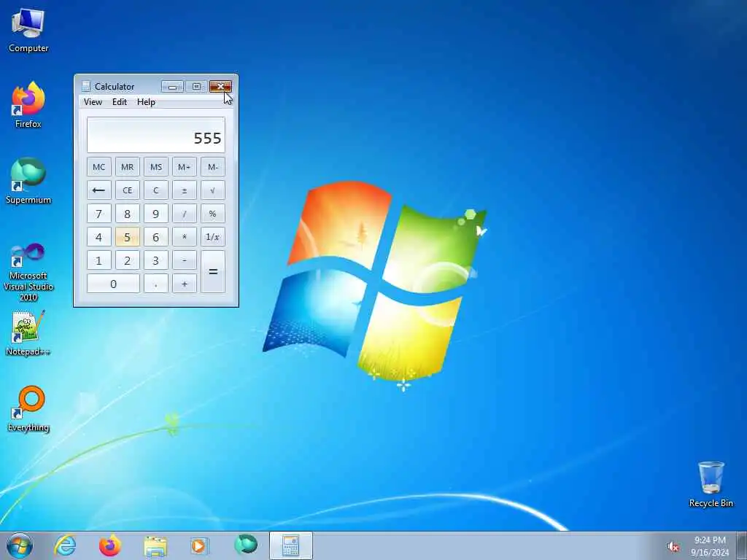Image resolution: width=747 pixels, height=560 pixels.
Task: Click the backspace arrow button
Action: pyautogui.click(x=99, y=190)
